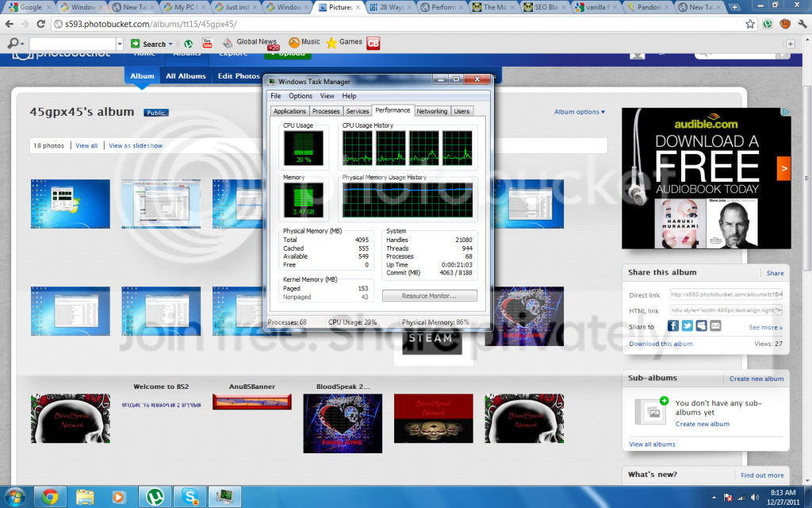Switch to the Applications tab
The width and height of the screenshot is (812, 508).
click(x=289, y=111)
